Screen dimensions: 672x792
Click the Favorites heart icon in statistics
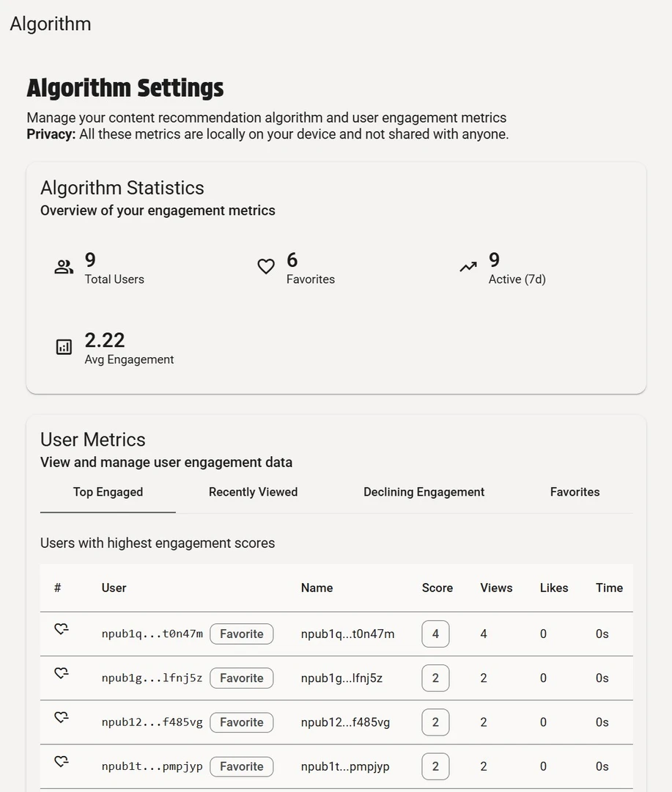266,267
